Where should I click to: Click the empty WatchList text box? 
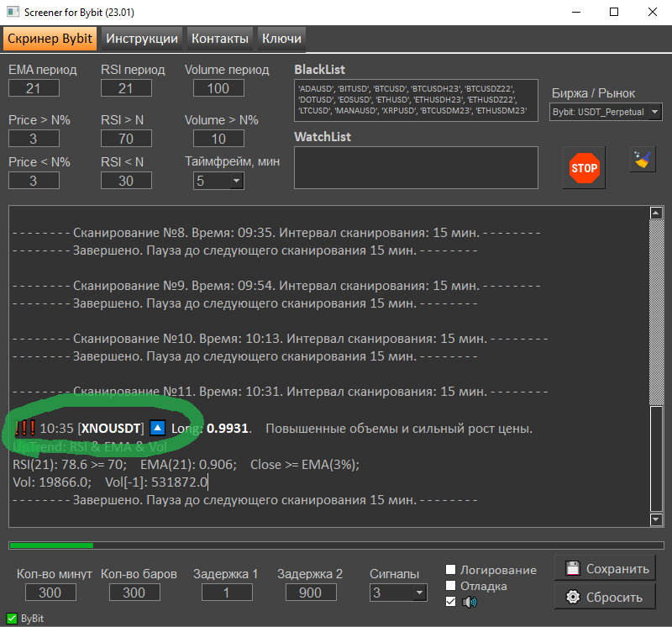click(x=416, y=168)
